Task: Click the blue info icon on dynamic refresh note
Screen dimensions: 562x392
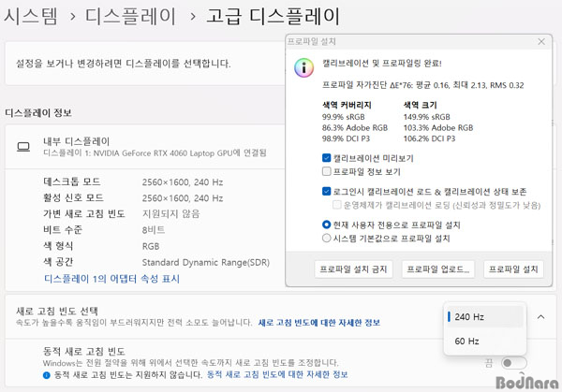Action: point(47,375)
